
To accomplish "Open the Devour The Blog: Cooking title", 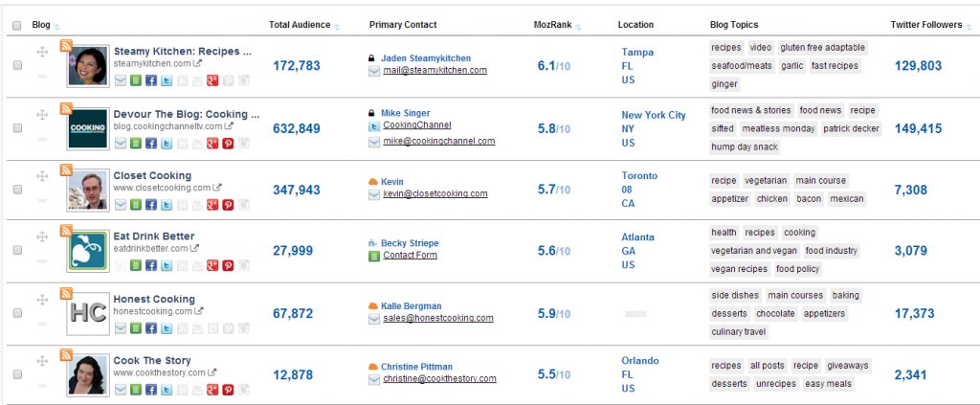I will coord(187,114).
